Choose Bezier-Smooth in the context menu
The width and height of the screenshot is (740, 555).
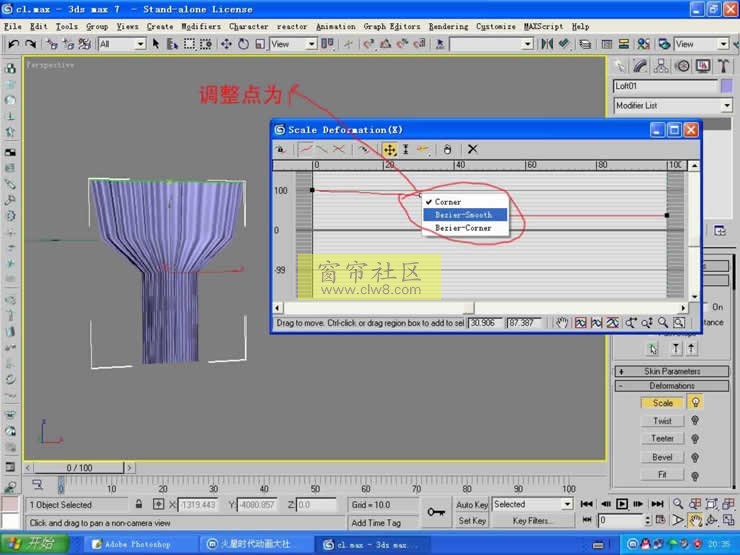point(465,215)
